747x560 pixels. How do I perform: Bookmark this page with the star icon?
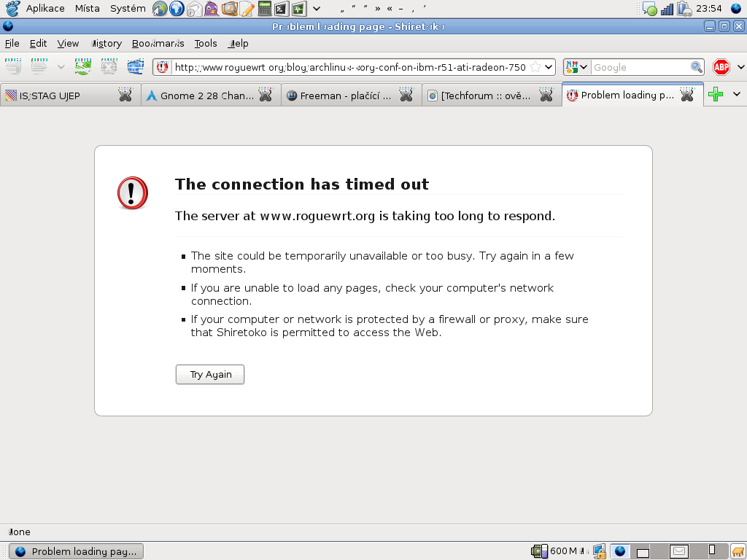535,67
